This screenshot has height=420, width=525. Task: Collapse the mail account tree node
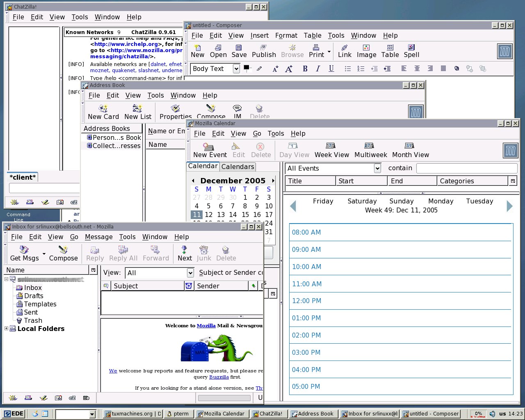[x=6, y=279]
